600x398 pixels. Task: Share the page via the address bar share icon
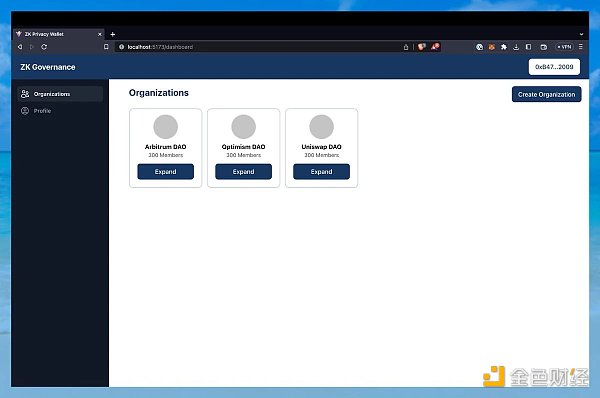[406, 47]
